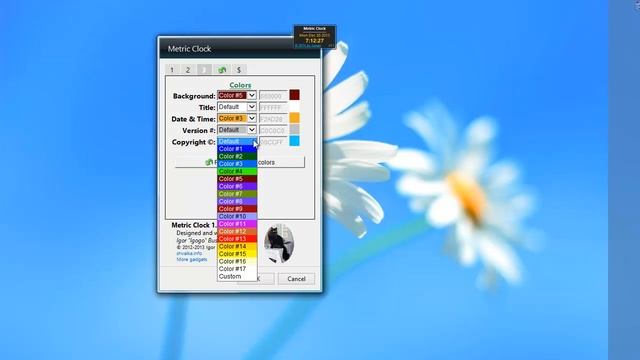Click the Cancel button

coord(296,279)
